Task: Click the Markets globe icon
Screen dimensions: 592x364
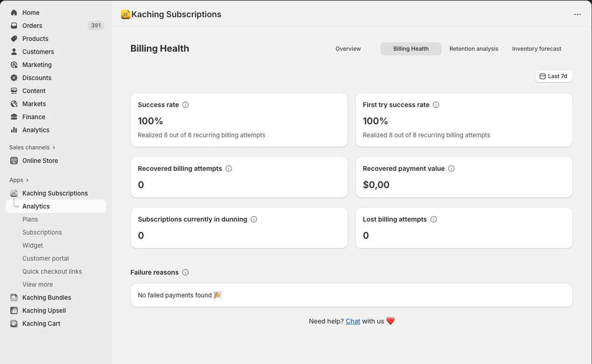Action: click(x=14, y=104)
